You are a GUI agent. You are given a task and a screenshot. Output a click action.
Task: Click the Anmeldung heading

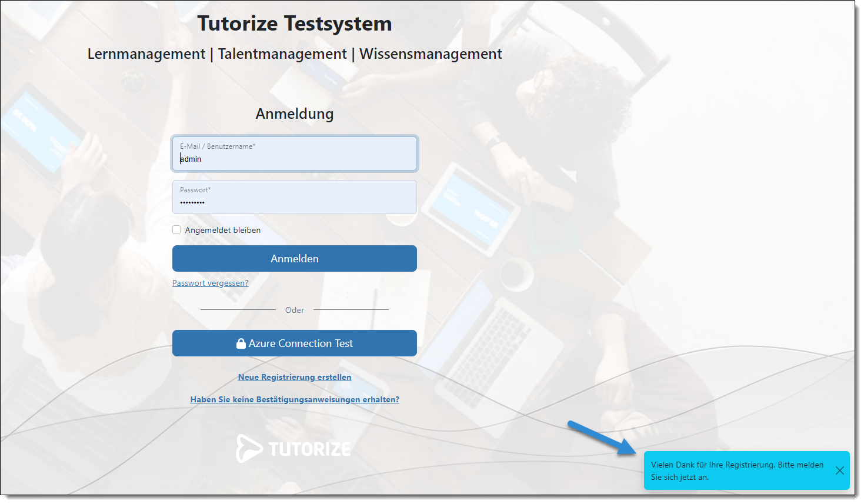294,114
